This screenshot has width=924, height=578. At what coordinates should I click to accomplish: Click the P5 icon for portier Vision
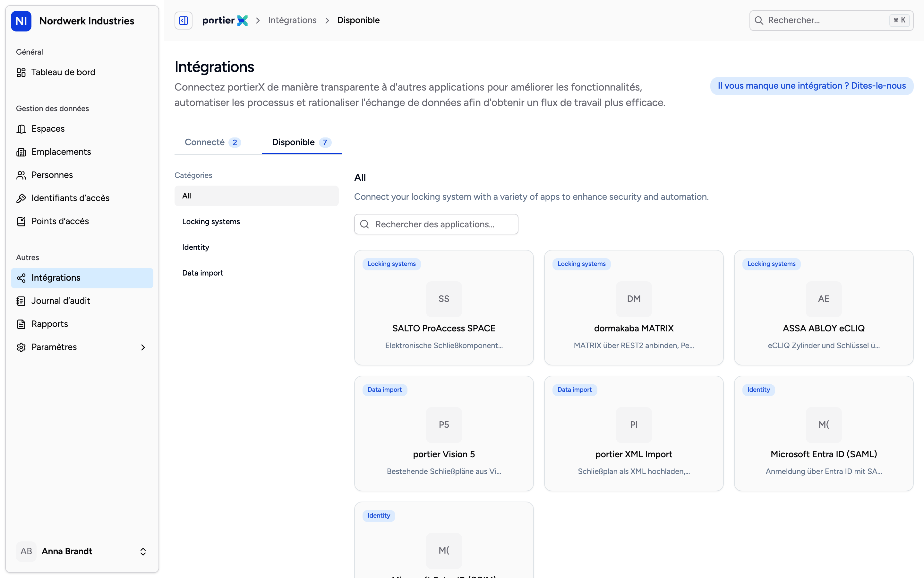(444, 425)
